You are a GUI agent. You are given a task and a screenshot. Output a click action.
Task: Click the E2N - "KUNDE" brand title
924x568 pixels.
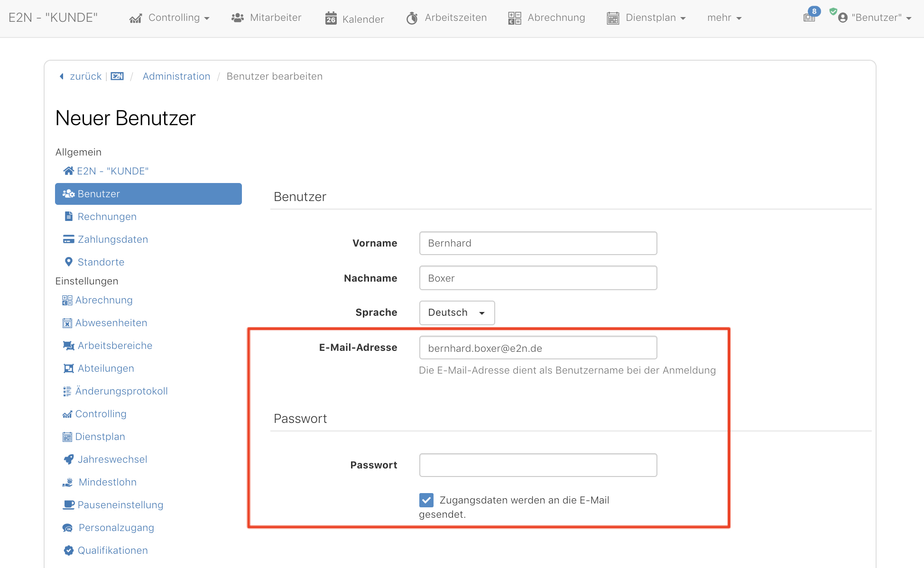point(53,18)
